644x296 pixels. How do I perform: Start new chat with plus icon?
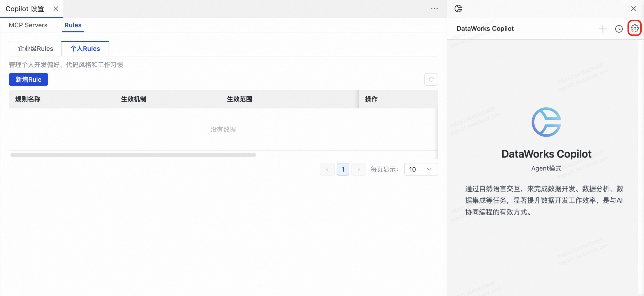point(602,29)
